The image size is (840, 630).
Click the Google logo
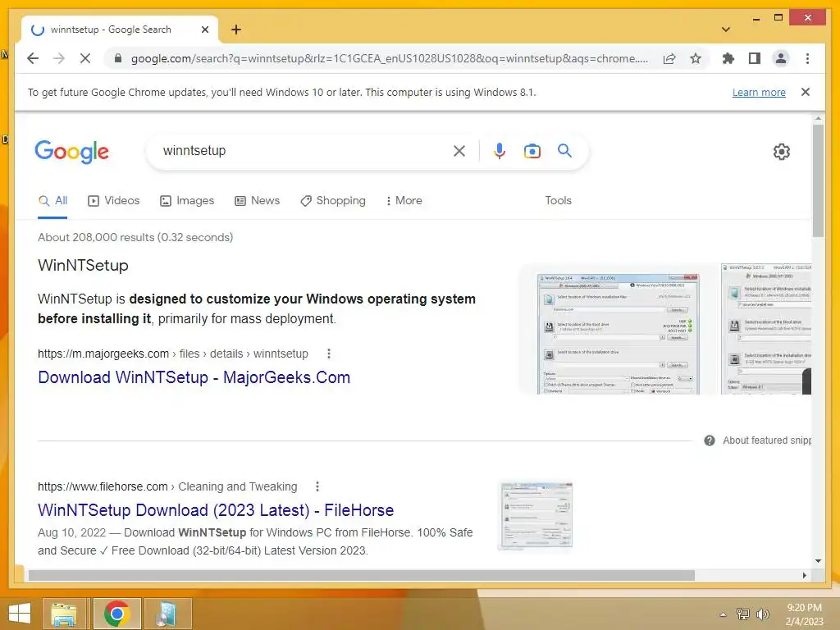pyautogui.click(x=72, y=152)
